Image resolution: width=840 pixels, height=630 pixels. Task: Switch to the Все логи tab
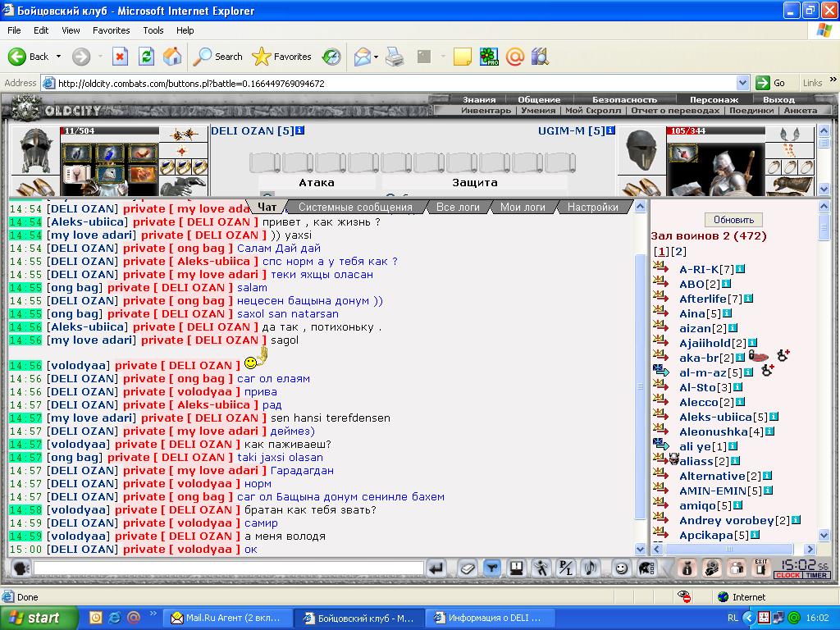pos(458,207)
